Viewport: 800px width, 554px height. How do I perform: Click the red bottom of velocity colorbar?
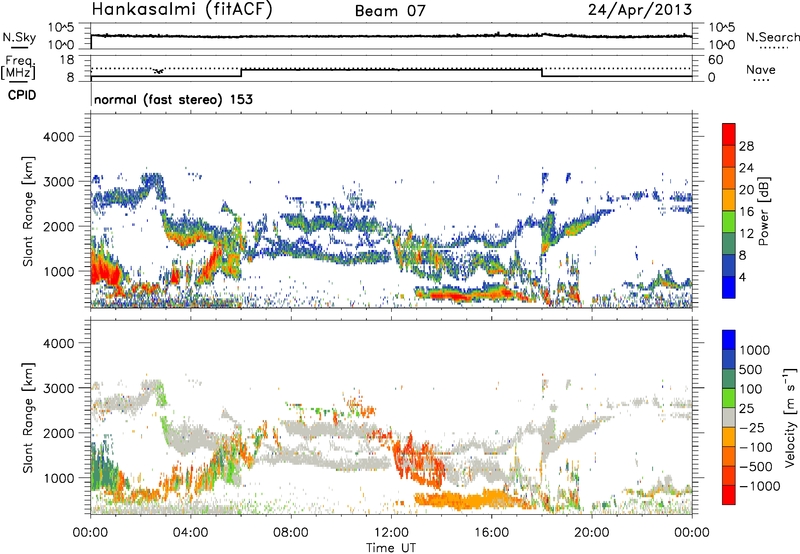point(729,495)
